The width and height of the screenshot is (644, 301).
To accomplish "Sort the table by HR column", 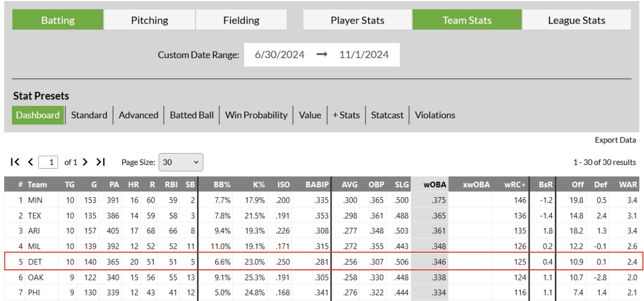I will pyautogui.click(x=133, y=184).
